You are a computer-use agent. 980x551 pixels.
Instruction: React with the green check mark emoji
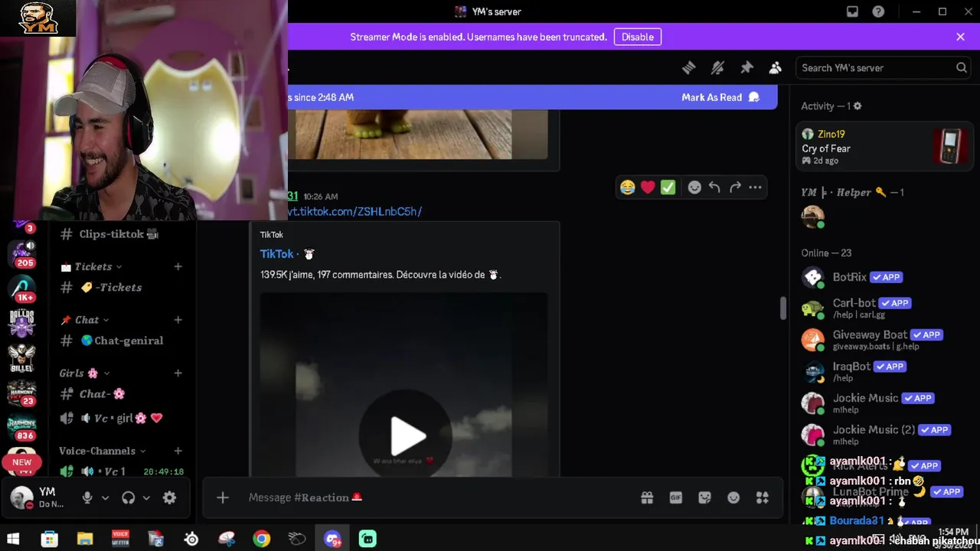click(x=668, y=187)
